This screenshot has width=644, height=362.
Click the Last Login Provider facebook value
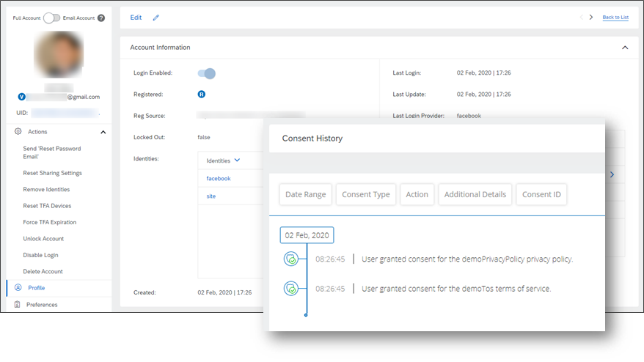(x=469, y=116)
